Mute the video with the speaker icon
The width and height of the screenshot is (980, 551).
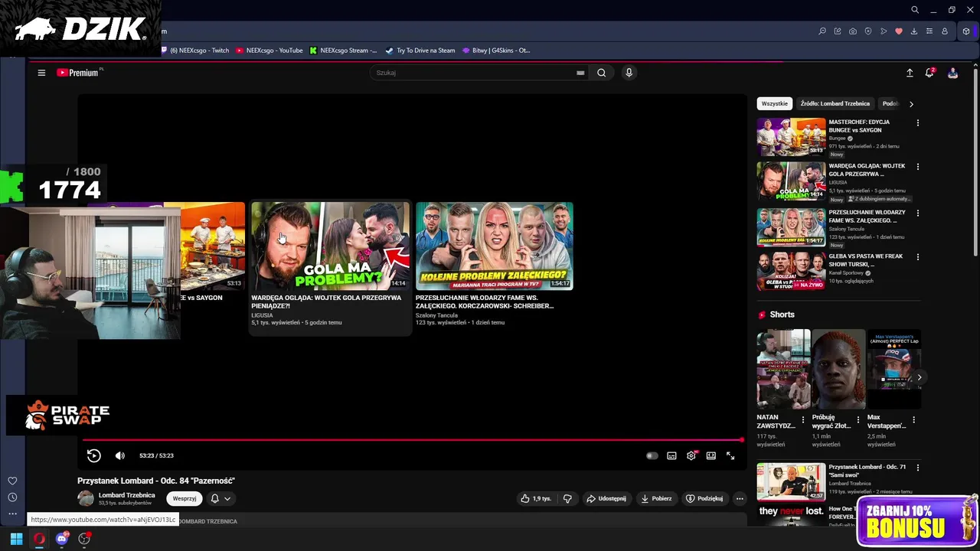120,455
